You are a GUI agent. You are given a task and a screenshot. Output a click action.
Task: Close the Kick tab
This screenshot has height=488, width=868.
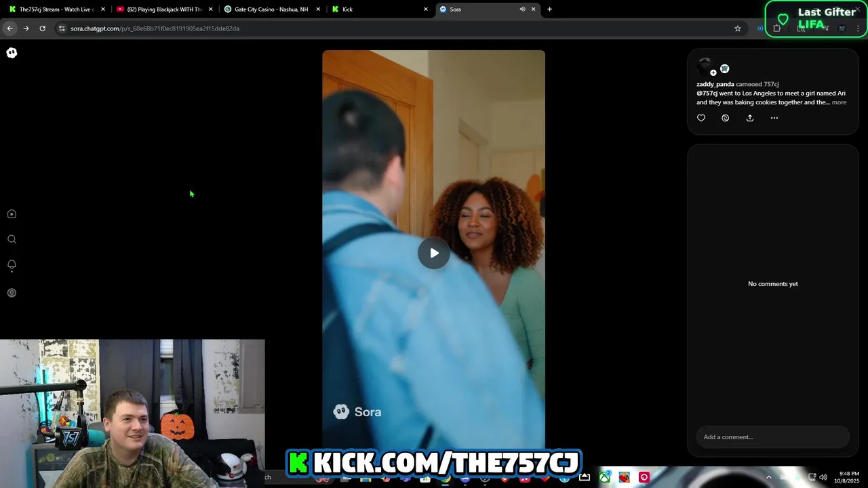tap(426, 9)
